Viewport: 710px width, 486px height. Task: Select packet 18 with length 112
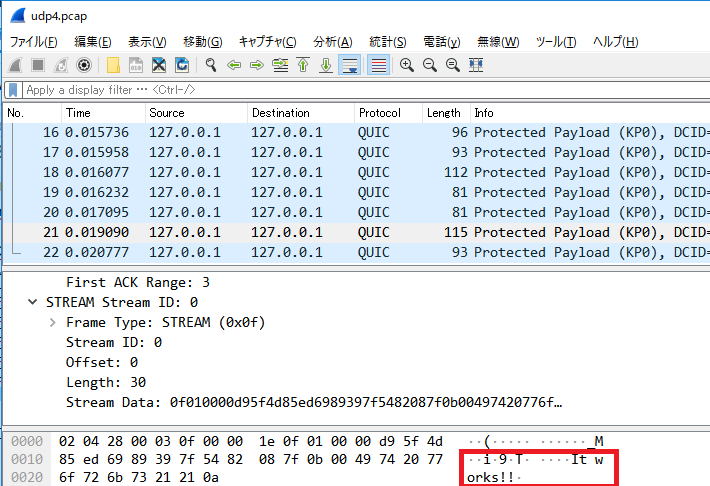tap(357, 172)
